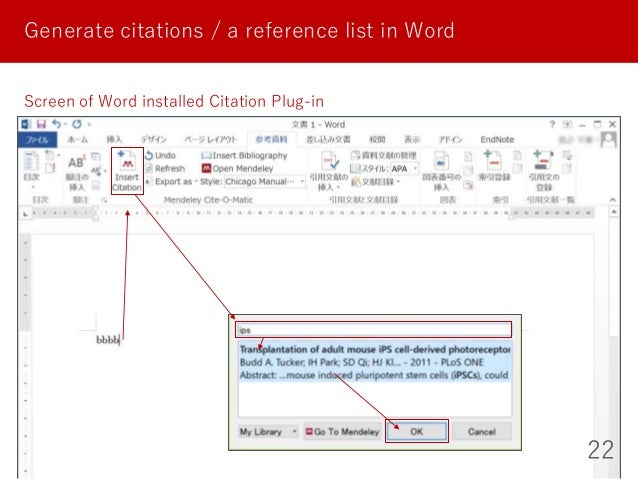Viewport: 638px width, 479px height.
Task: Switch to the 校閲 ribbon tab
Action: coord(377,140)
